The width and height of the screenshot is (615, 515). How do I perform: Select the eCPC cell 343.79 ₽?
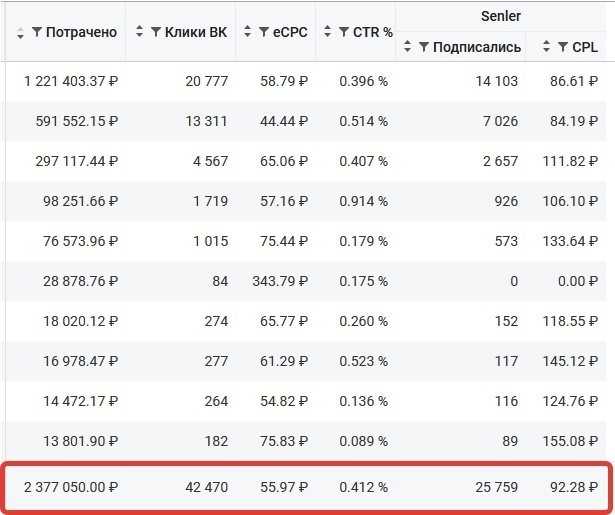(x=280, y=281)
